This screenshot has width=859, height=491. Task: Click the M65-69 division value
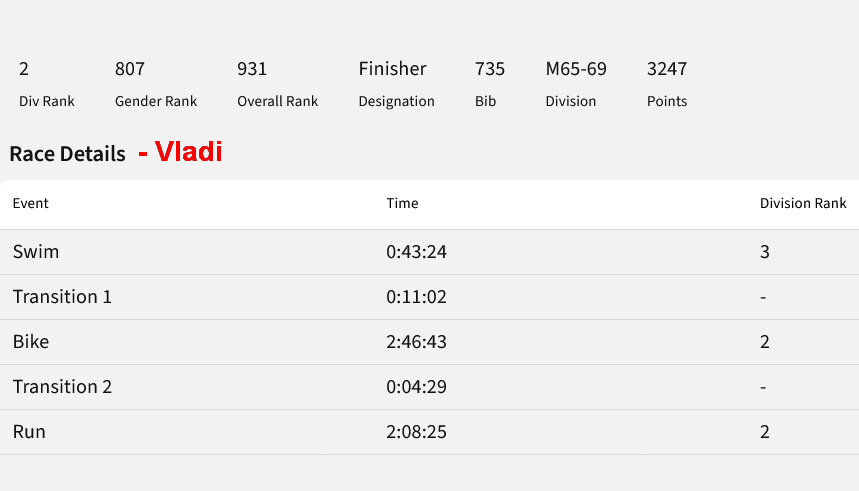[576, 69]
